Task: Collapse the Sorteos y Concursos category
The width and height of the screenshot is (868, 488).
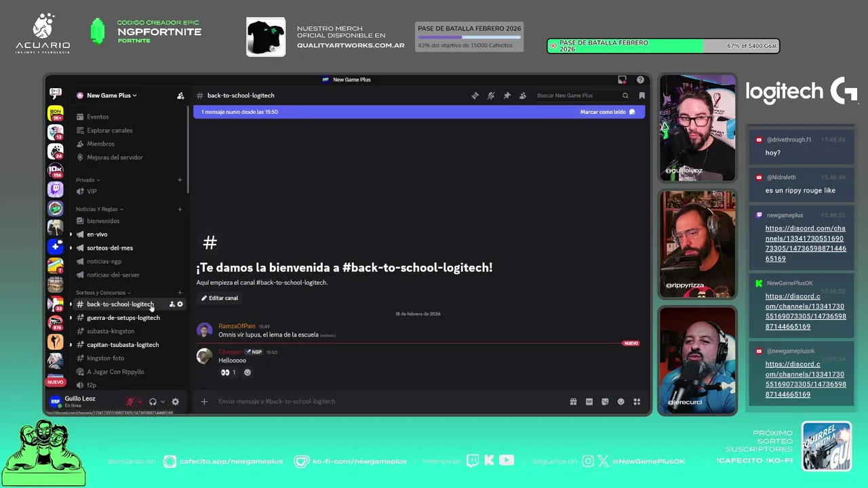Action: [x=104, y=293]
